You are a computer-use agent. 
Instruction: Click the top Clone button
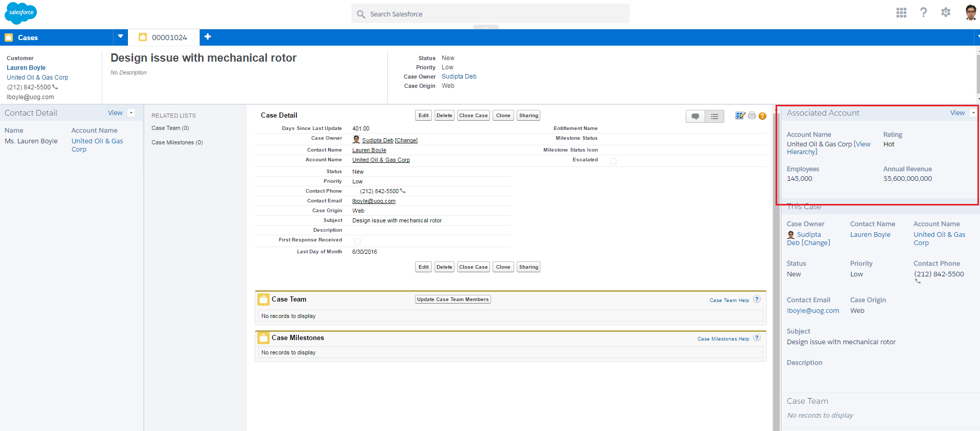[x=503, y=116]
